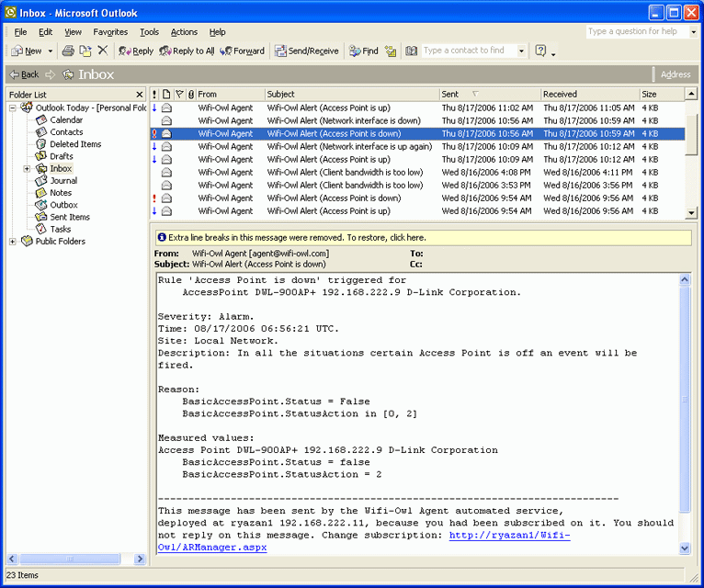This screenshot has height=588, width=704.
Task: Open the Help menu
Action: [217, 32]
